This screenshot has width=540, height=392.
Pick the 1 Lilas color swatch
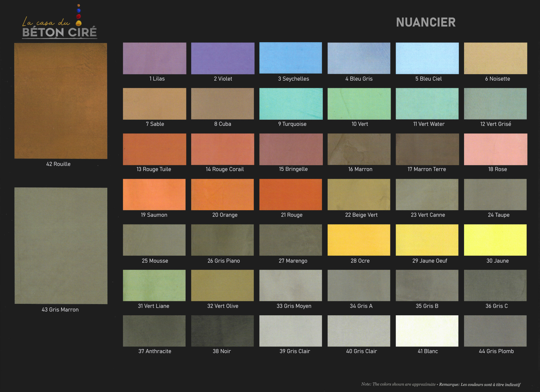[x=154, y=58]
